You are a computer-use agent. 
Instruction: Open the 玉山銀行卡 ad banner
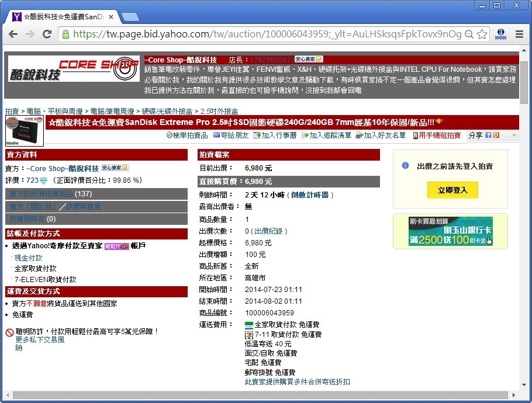[x=450, y=231]
